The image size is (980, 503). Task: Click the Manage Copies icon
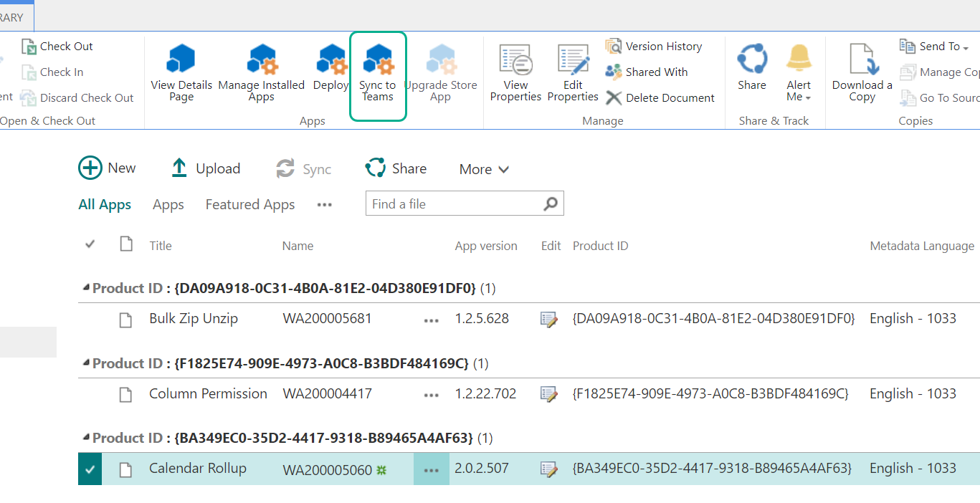pyautogui.click(x=908, y=72)
